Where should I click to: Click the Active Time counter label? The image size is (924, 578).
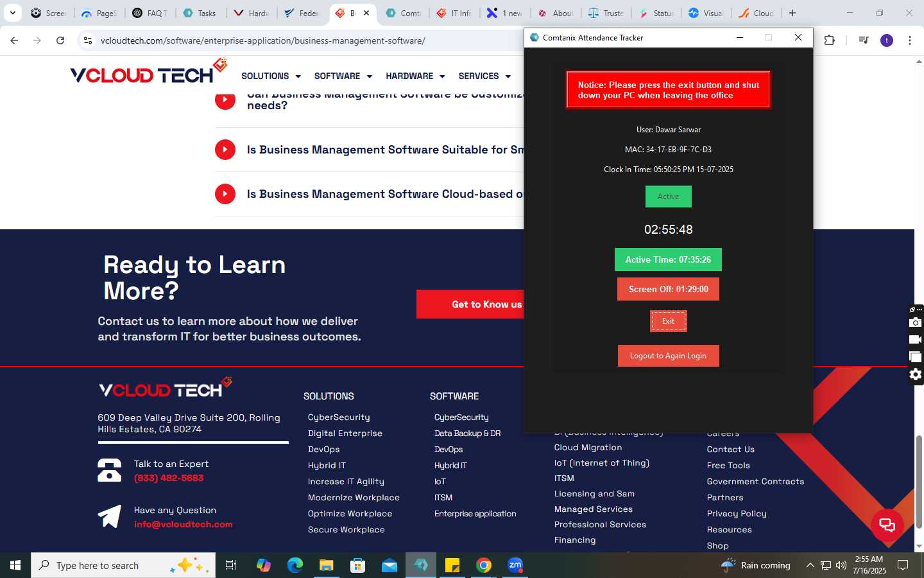point(668,259)
